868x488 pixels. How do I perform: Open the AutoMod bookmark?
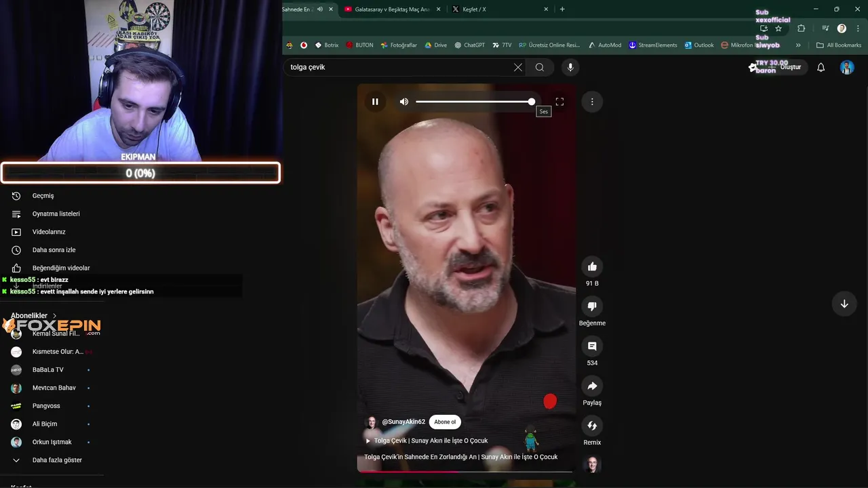[605, 45]
